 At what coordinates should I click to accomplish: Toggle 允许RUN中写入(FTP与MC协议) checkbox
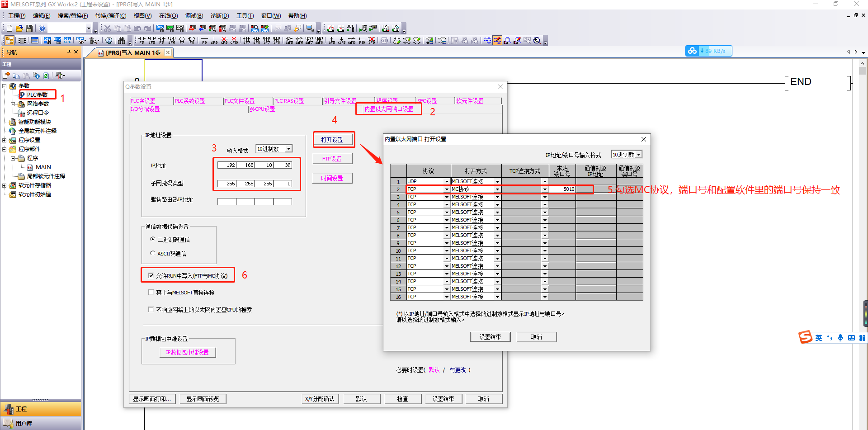pos(151,275)
